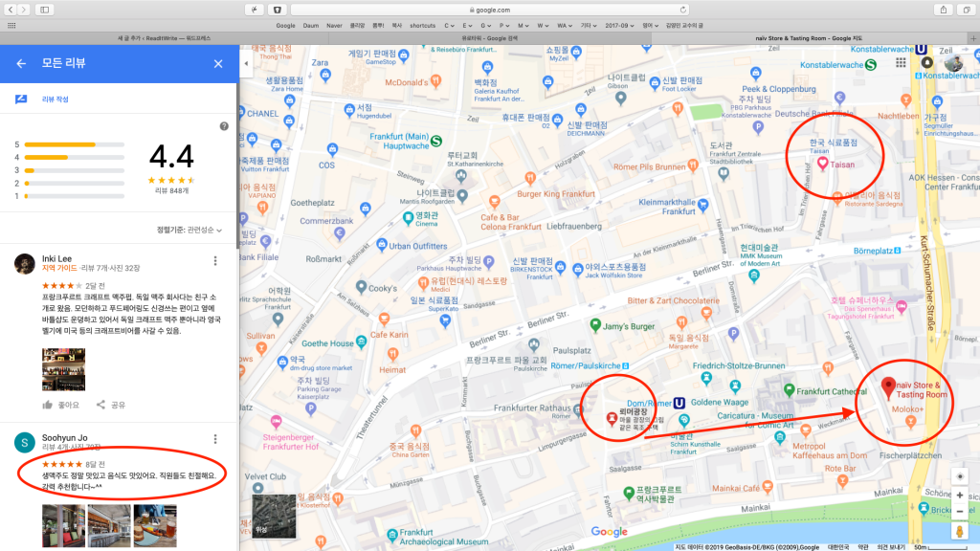Open the Google account avatar

click(x=954, y=62)
